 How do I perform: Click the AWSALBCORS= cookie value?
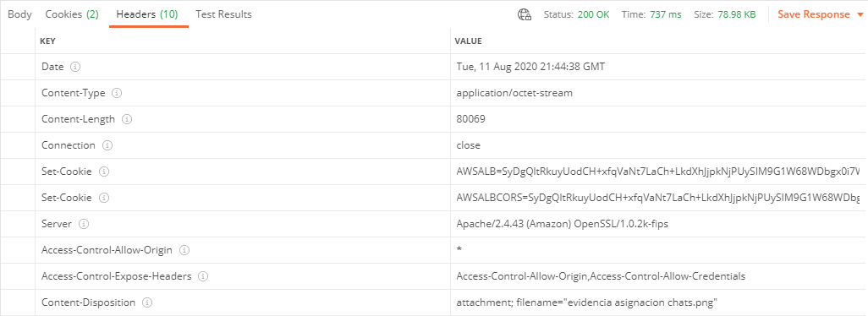(x=658, y=198)
